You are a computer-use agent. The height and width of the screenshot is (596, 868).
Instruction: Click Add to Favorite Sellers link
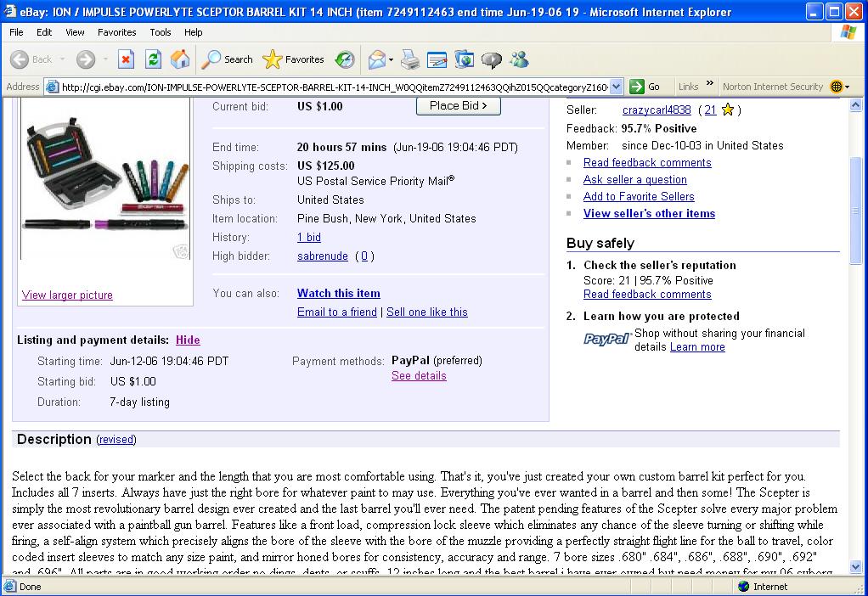[x=639, y=196]
